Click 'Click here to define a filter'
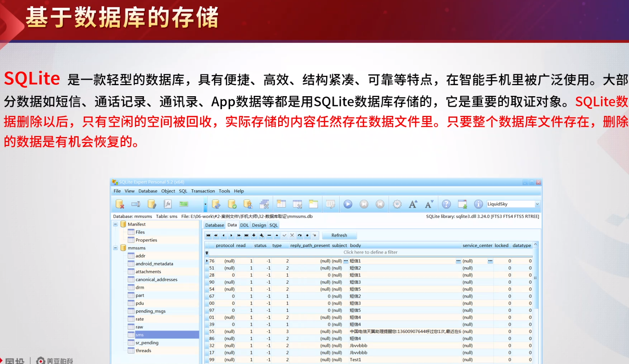Viewport: 629px width, 364px height. (x=370, y=252)
